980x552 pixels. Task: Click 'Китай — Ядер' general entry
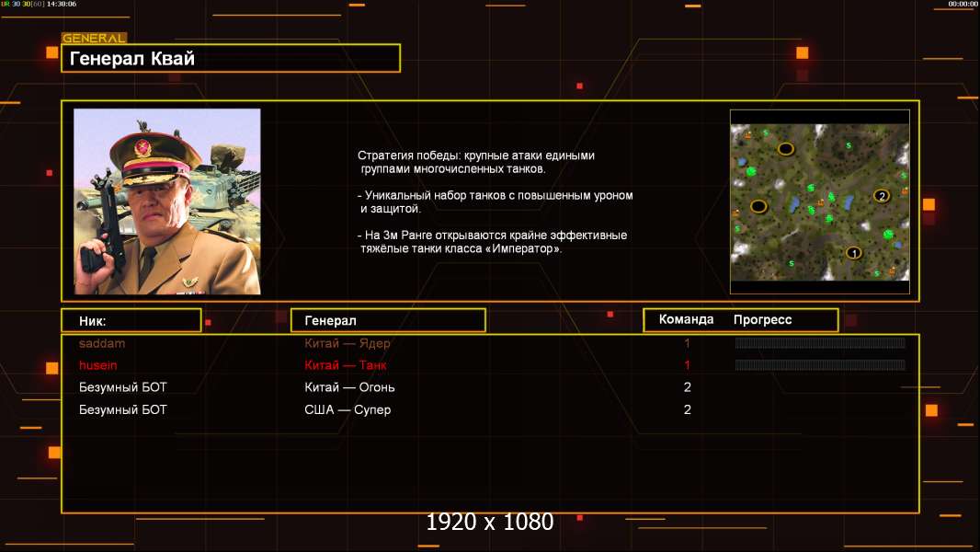tap(348, 343)
